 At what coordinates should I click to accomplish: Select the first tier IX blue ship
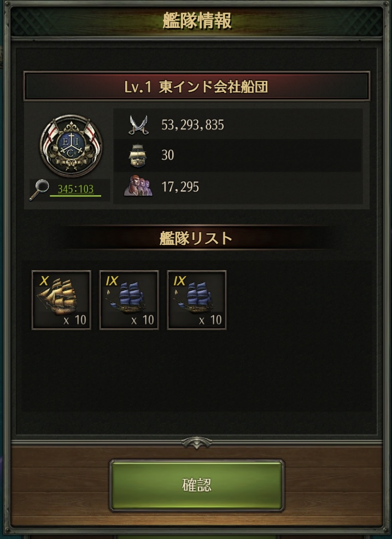click(x=129, y=300)
